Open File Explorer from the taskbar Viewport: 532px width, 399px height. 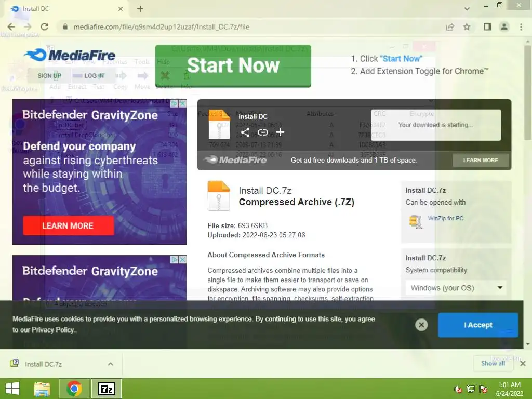click(42, 389)
